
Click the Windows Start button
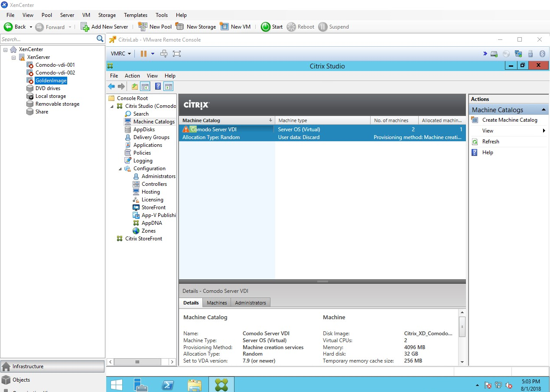(116, 385)
